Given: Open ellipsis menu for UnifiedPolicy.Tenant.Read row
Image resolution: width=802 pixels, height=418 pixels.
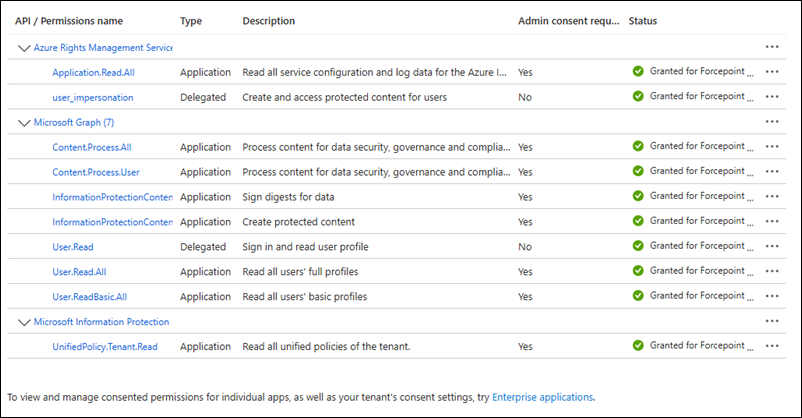Looking at the screenshot, I should pyautogui.click(x=771, y=346).
